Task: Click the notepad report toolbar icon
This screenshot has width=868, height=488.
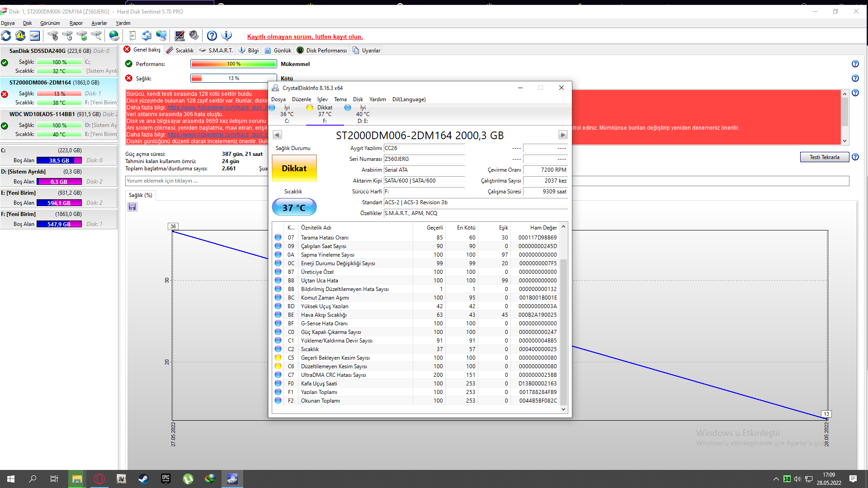Action: (x=132, y=36)
